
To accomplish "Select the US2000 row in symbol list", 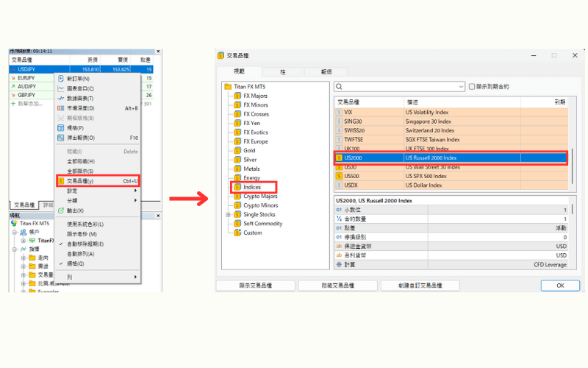I will (x=451, y=158).
